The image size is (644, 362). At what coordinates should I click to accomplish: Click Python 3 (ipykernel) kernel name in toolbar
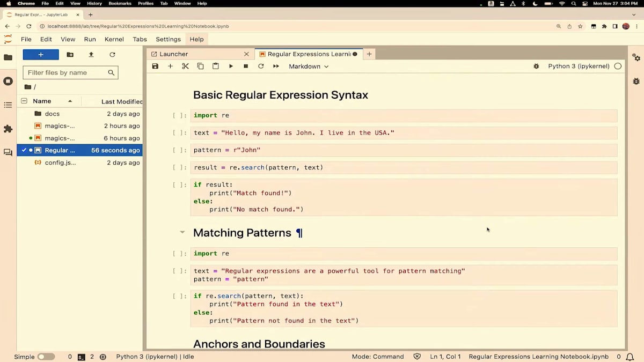click(x=579, y=67)
